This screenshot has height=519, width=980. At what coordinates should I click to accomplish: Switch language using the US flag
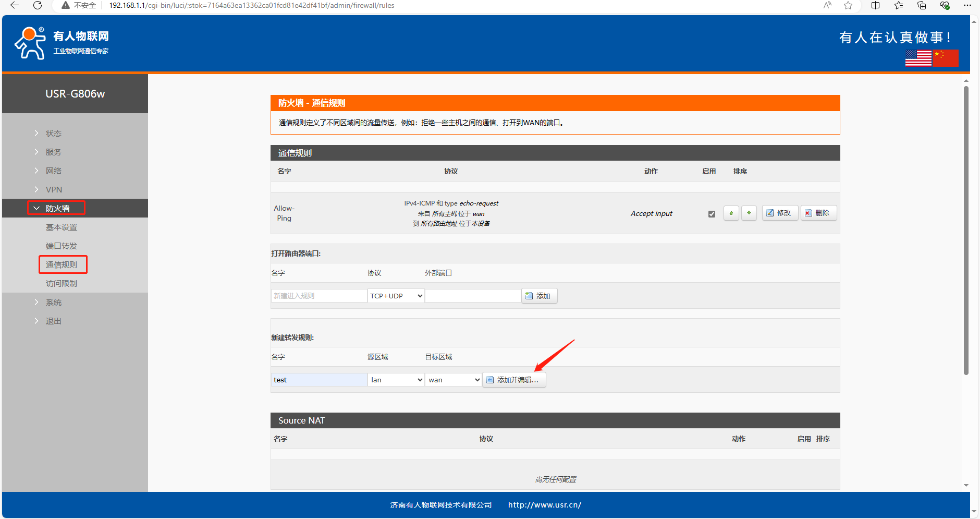918,58
